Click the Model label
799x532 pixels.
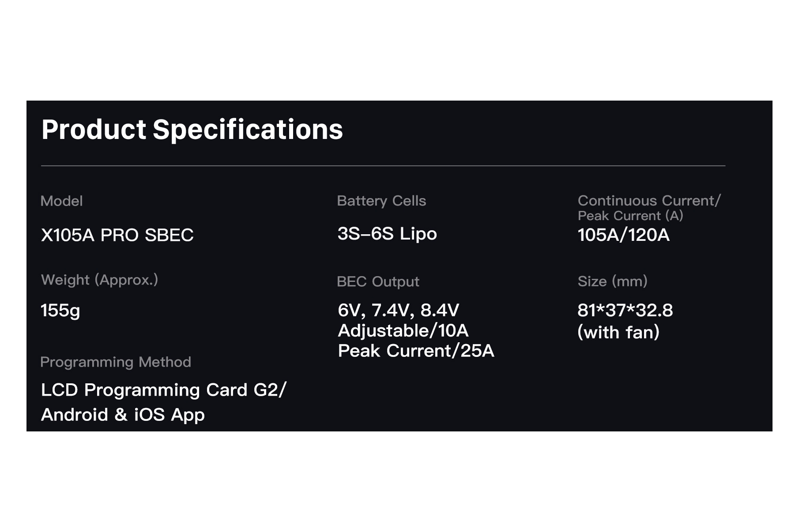click(x=62, y=201)
